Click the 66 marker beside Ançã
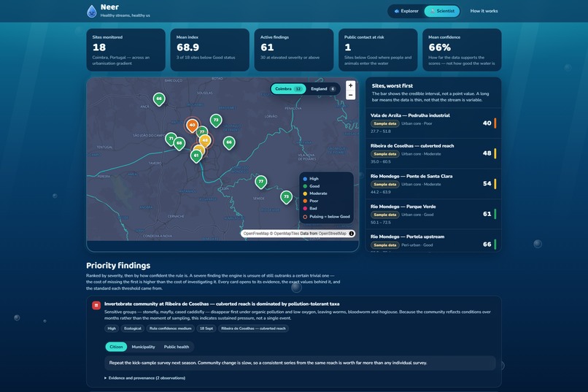588x392 pixels. [x=159, y=99]
